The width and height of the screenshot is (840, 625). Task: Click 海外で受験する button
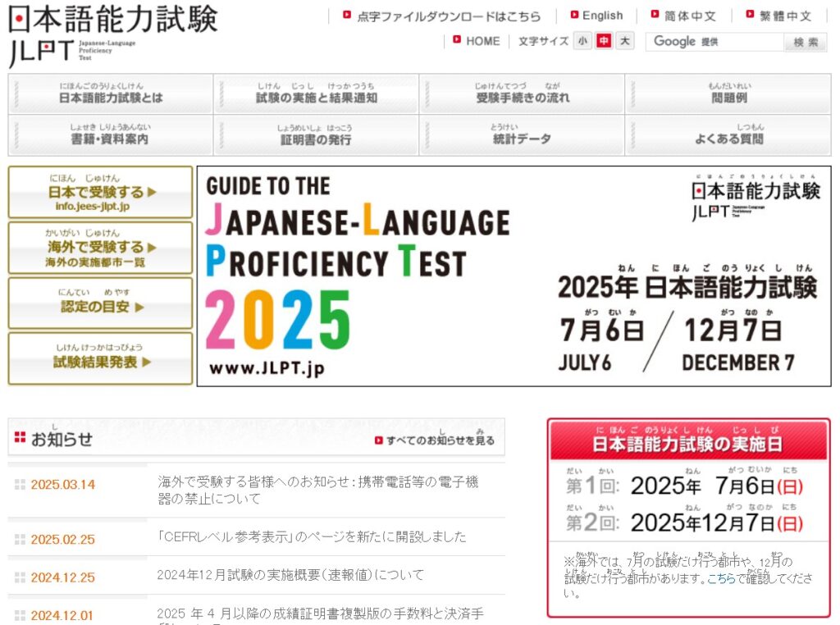(x=100, y=248)
